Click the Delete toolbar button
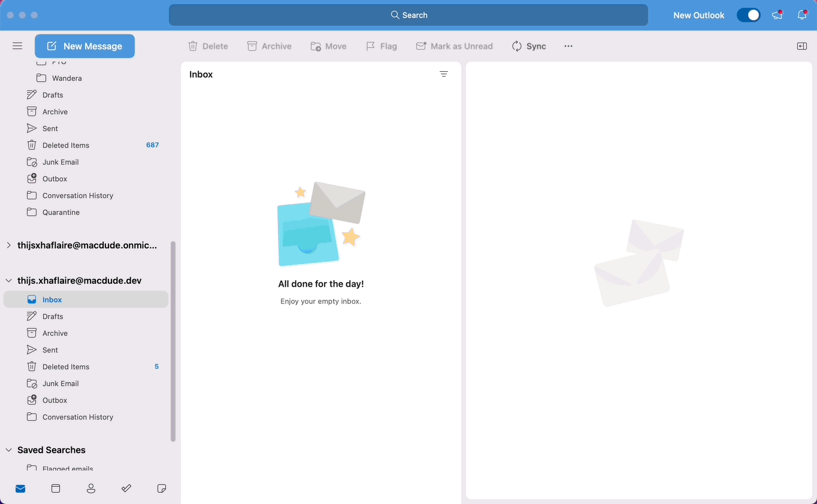The height and width of the screenshot is (504, 817). (208, 46)
